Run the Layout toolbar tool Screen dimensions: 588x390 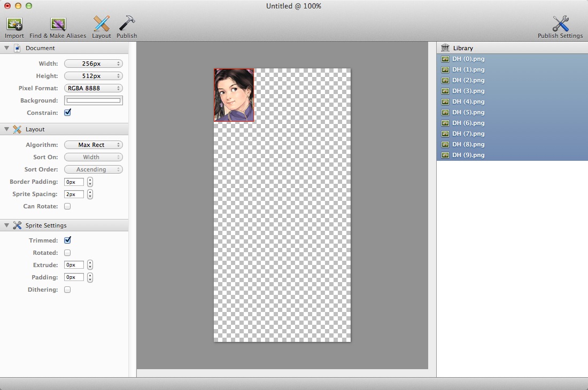point(101,24)
